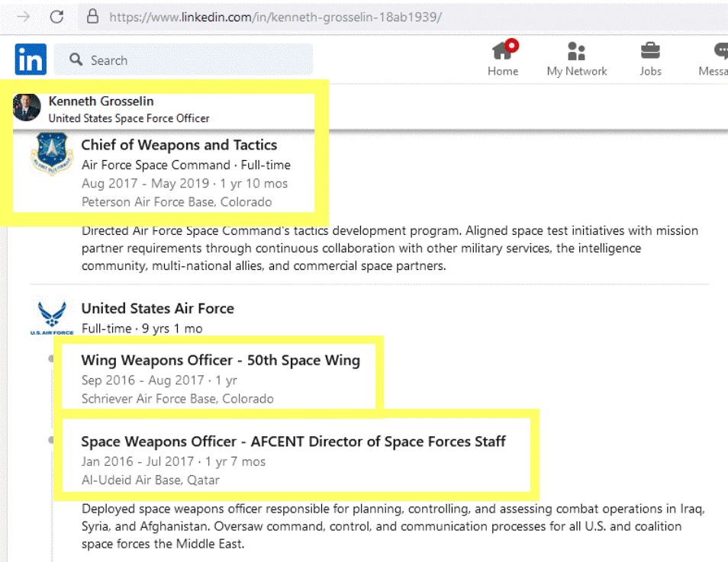Click the 'Directed Air Force Space Command's tactics' description
This screenshot has width=728, height=562.
390,249
